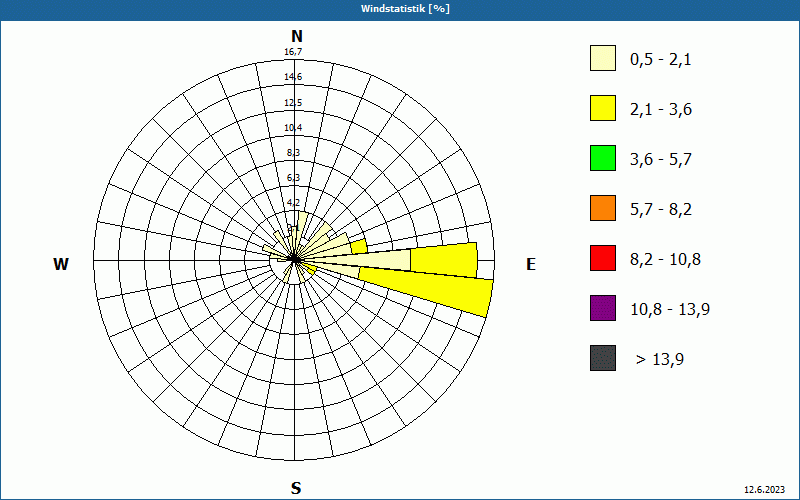Select the orange 5,7 - 8,2 legend swatch
This screenshot has width=800, height=500.
[x=603, y=208]
